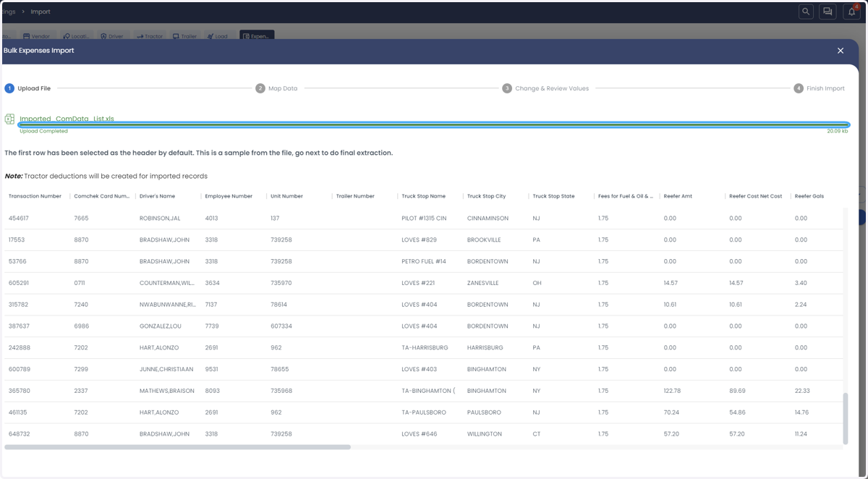Click the Truck Stop State column header
The height and width of the screenshot is (479, 868).
[553, 196]
